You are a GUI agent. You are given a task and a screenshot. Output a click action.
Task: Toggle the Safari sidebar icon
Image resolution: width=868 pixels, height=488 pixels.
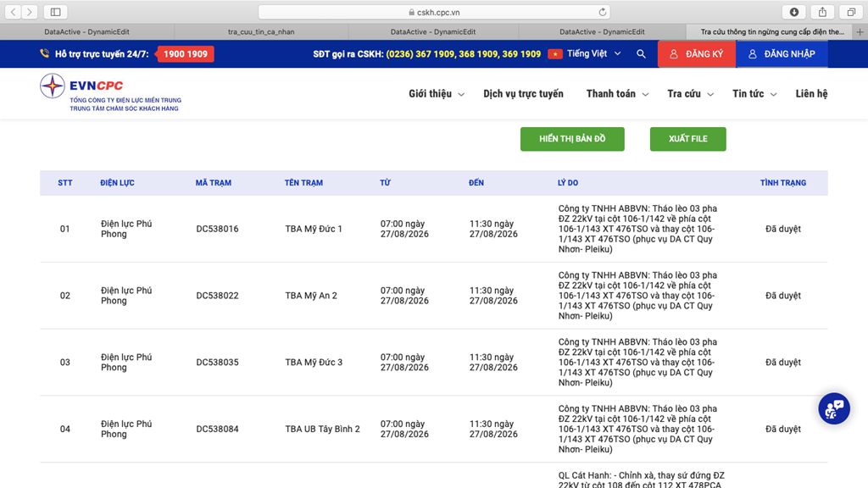[55, 12]
